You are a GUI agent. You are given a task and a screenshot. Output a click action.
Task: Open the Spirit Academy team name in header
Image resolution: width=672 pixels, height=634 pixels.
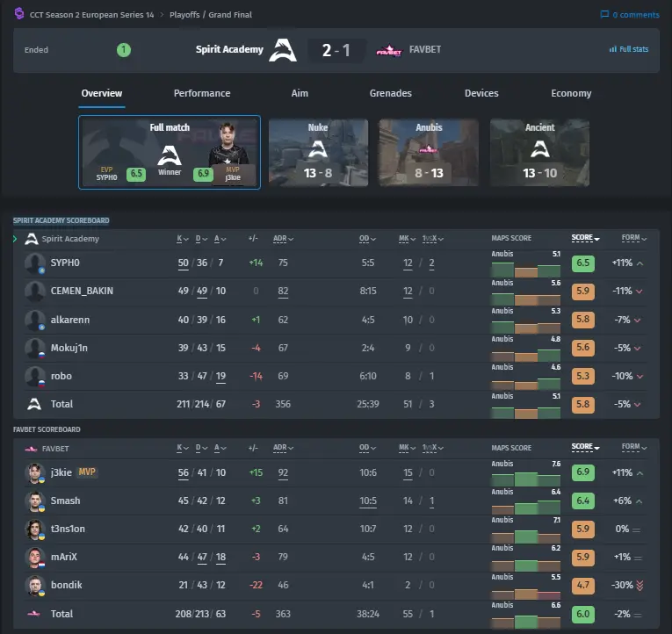229,50
